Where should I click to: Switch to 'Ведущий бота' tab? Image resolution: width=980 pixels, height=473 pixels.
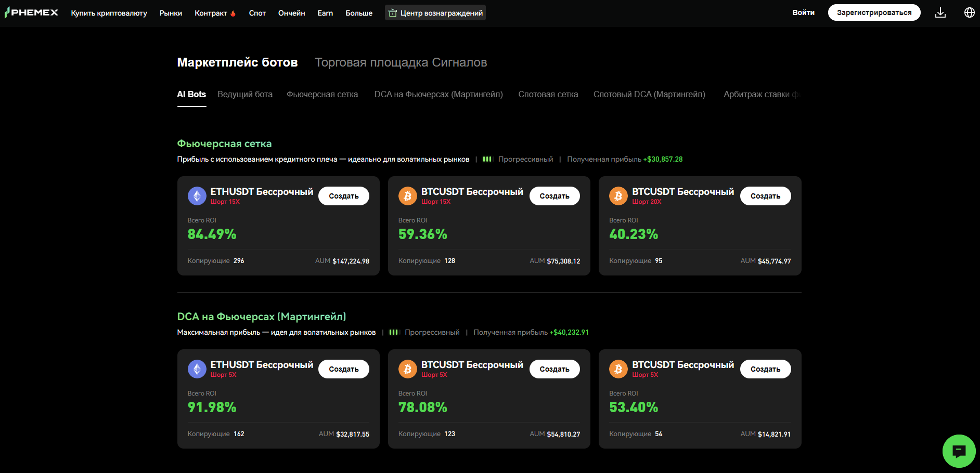[x=245, y=95]
